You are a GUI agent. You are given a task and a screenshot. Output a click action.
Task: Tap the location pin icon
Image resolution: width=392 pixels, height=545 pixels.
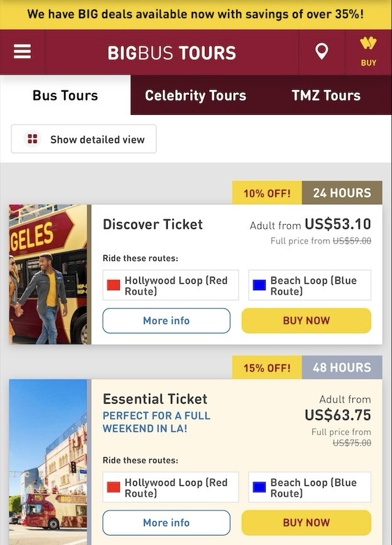pyautogui.click(x=322, y=52)
